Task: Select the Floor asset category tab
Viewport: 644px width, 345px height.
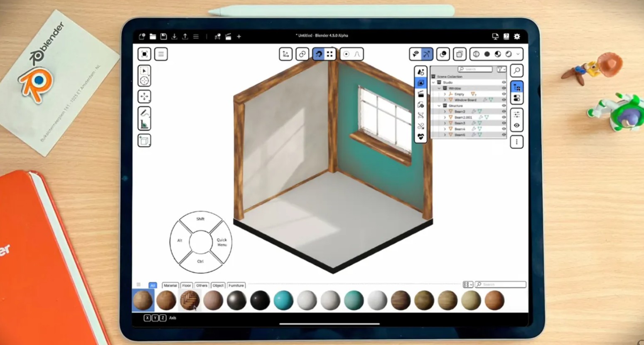Action: point(187,286)
